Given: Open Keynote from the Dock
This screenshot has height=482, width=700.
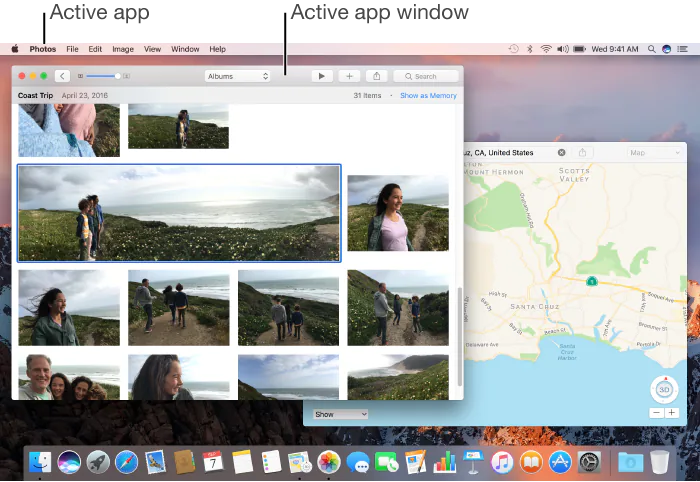Looking at the screenshot, I should (473, 461).
